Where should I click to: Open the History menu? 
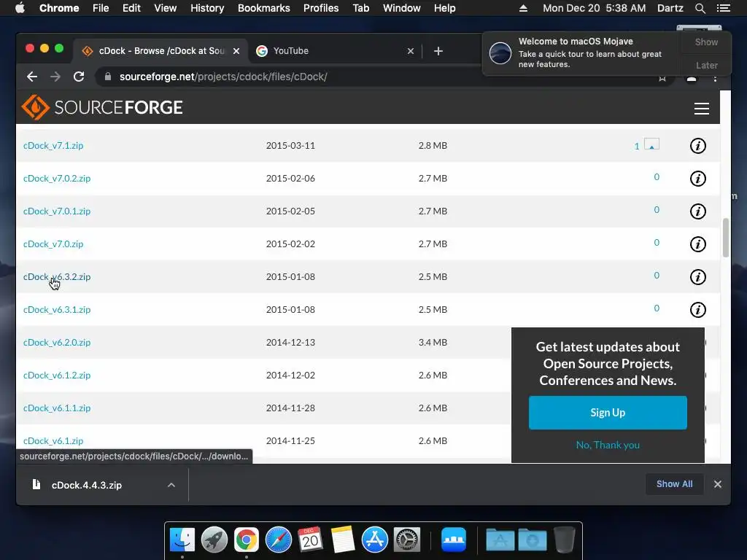(207, 8)
